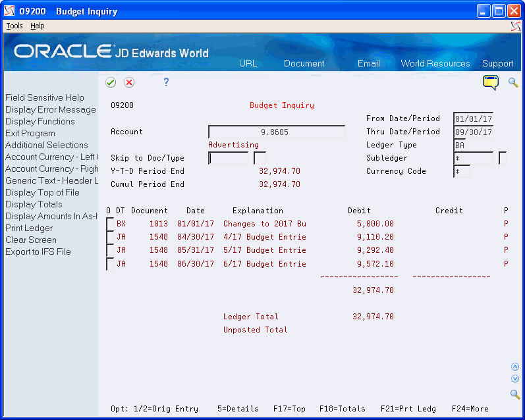This screenshot has height=420, width=525.
Task: Click the green checkmark OK icon
Action: click(x=111, y=82)
